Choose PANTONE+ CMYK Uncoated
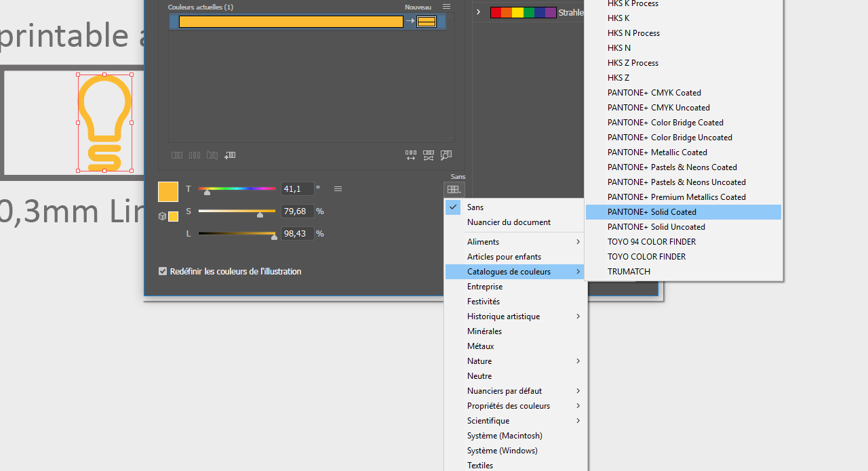The image size is (868, 471). pos(684,108)
